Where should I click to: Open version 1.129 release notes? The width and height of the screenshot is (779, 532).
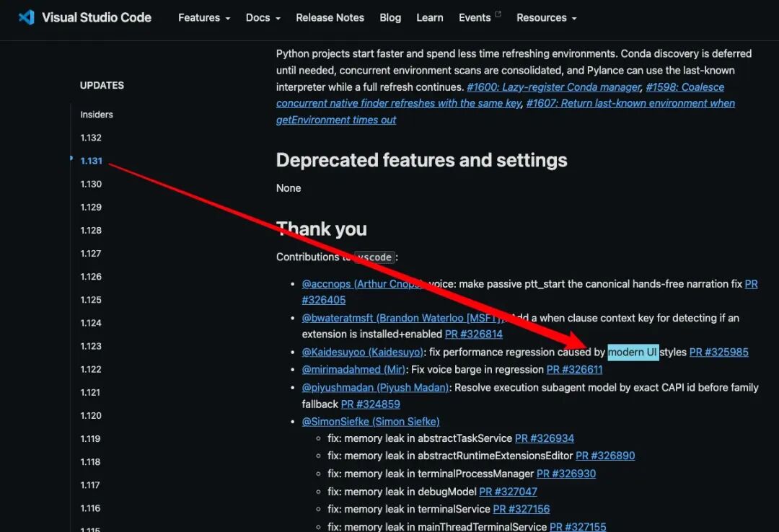[91, 207]
